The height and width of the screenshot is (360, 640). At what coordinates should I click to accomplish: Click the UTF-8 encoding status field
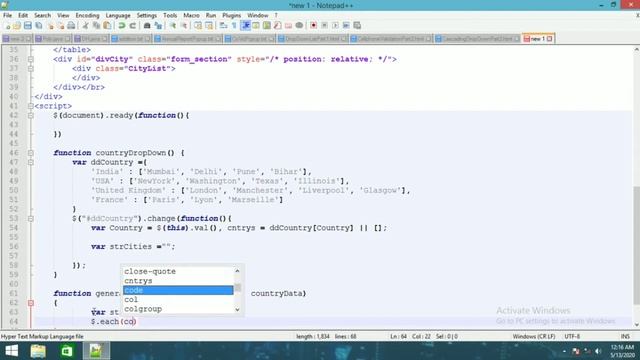pos(572,336)
